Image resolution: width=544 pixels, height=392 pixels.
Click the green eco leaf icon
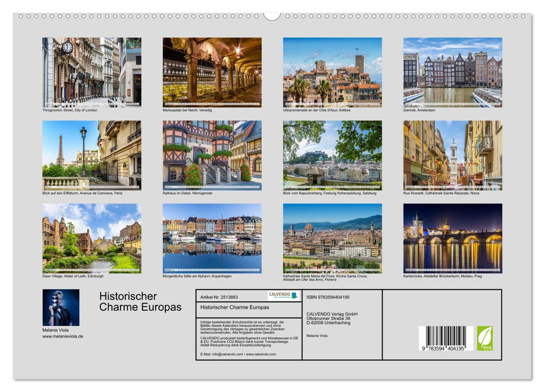click(x=485, y=338)
